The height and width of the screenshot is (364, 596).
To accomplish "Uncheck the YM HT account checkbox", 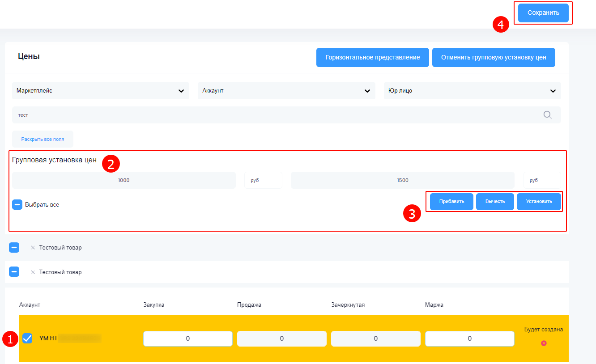I will coord(27,339).
